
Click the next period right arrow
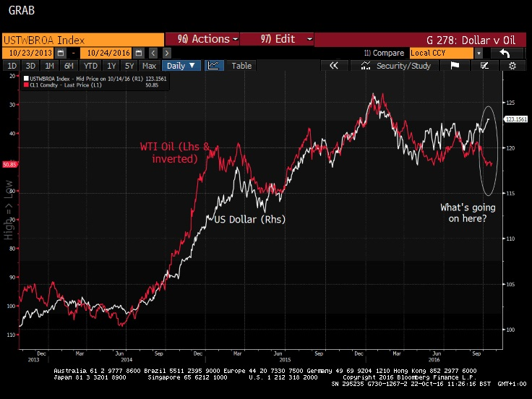coord(167,53)
